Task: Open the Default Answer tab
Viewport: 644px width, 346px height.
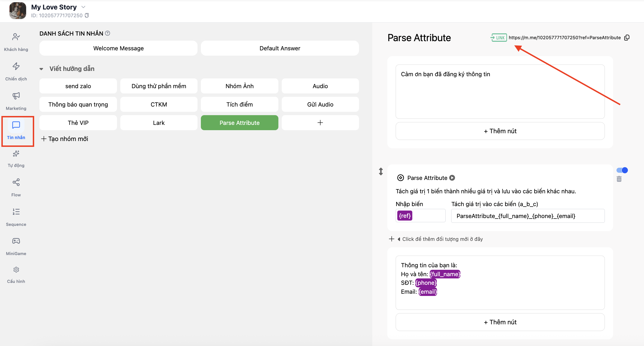Action: (x=280, y=48)
